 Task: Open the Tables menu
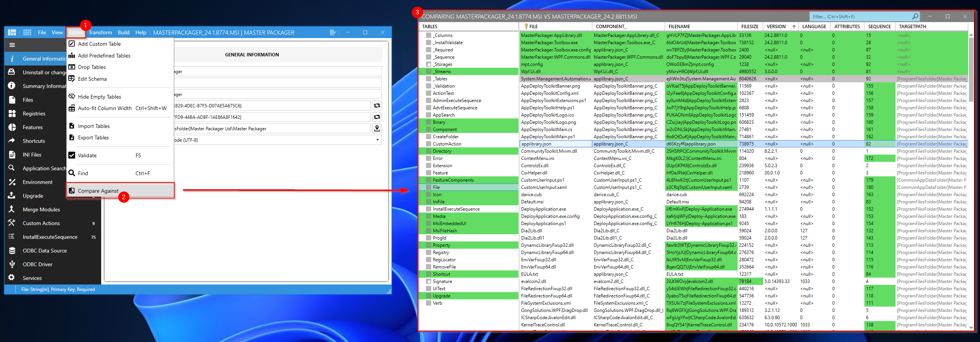[x=76, y=32]
